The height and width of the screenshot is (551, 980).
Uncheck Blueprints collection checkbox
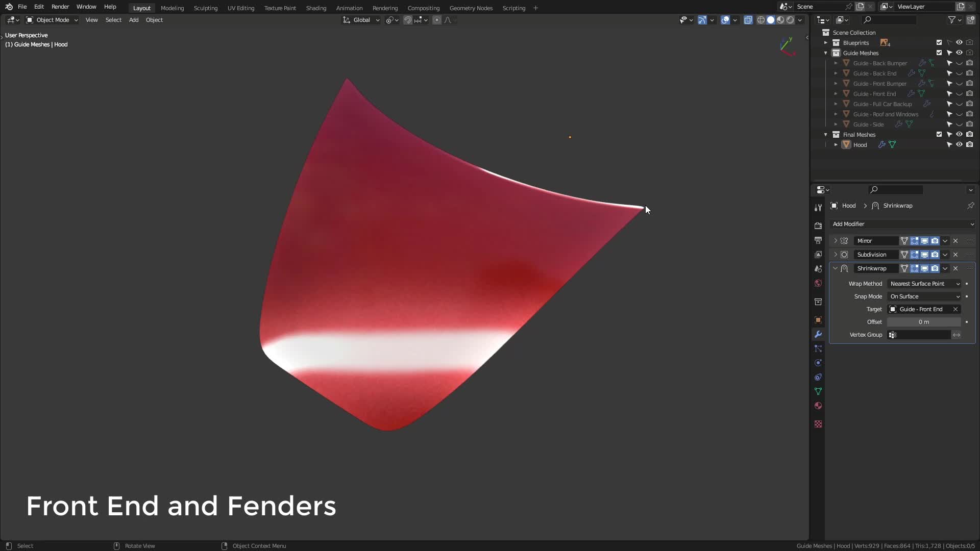(x=939, y=42)
